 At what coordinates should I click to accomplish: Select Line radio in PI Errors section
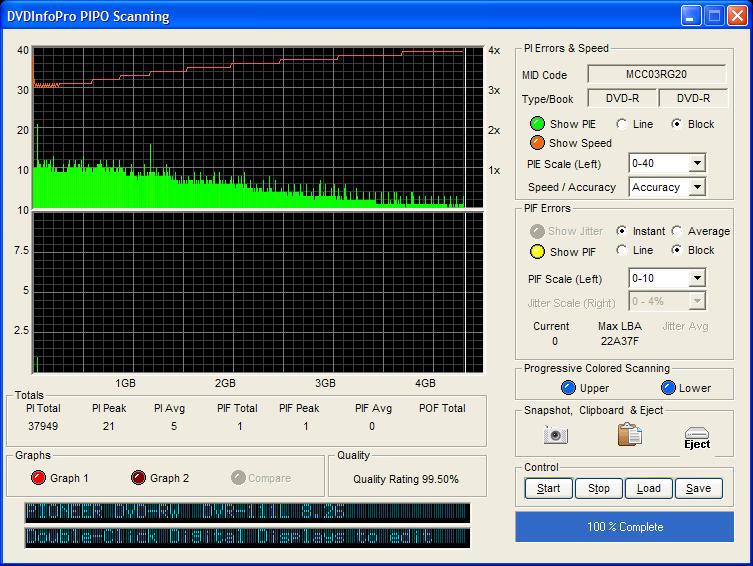pos(622,124)
